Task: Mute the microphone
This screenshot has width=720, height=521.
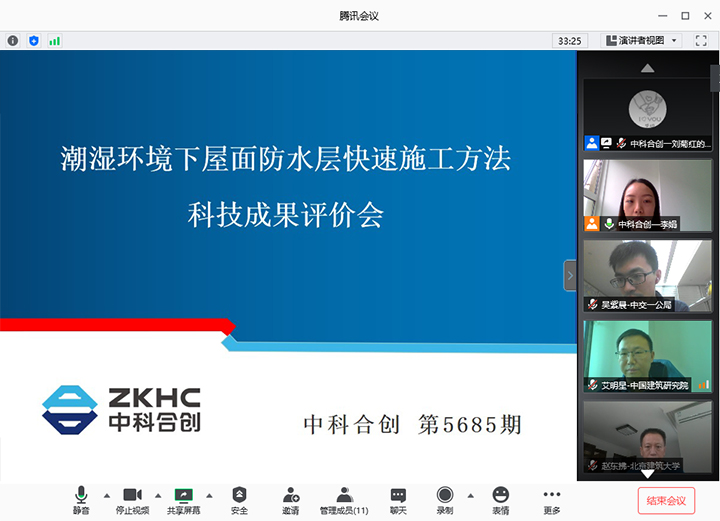Action: (x=81, y=499)
